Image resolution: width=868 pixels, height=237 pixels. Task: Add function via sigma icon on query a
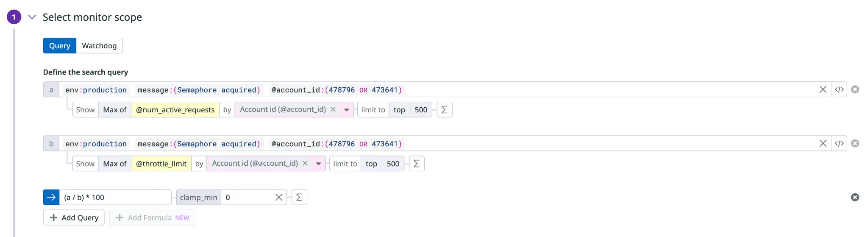(x=444, y=110)
